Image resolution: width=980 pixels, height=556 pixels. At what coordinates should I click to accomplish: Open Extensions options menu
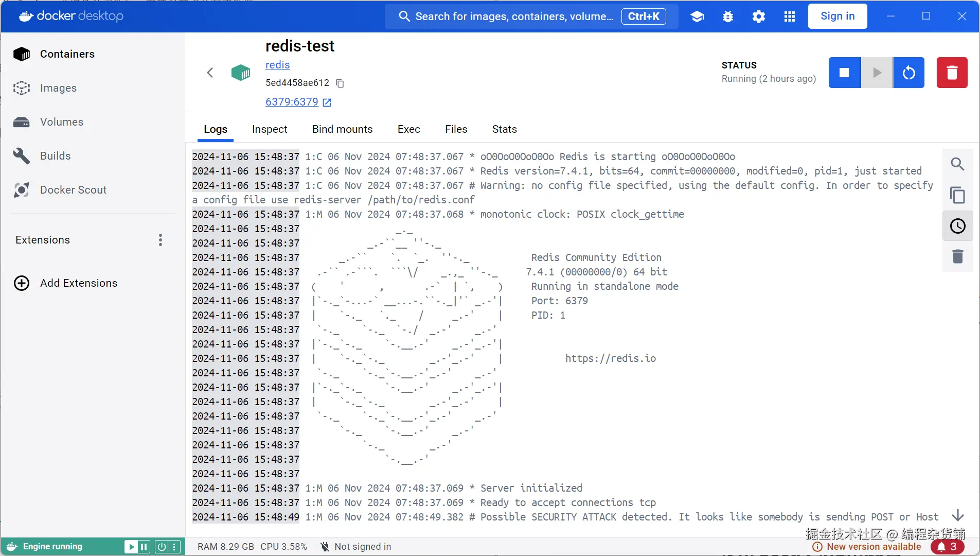[161, 240]
